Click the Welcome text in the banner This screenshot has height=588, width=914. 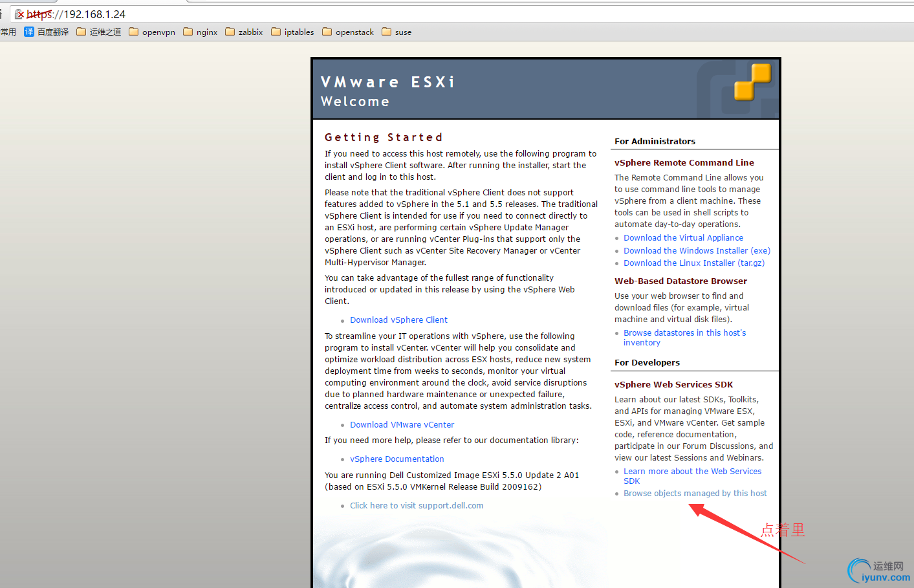point(355,102)
